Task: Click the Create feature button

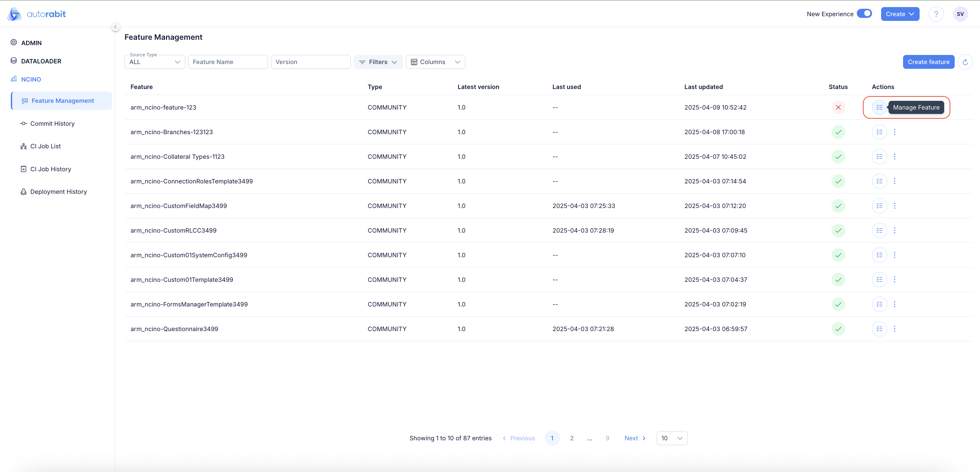Action: [928, 62]
